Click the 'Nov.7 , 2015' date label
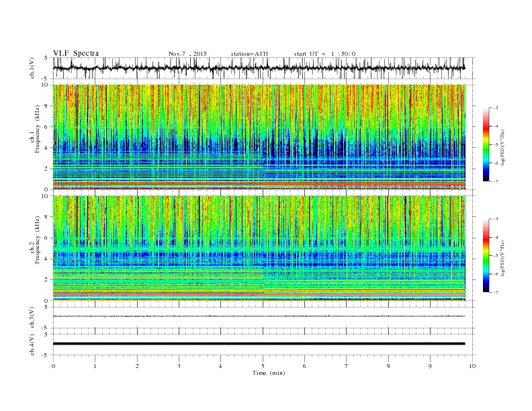 coord(187,54)
